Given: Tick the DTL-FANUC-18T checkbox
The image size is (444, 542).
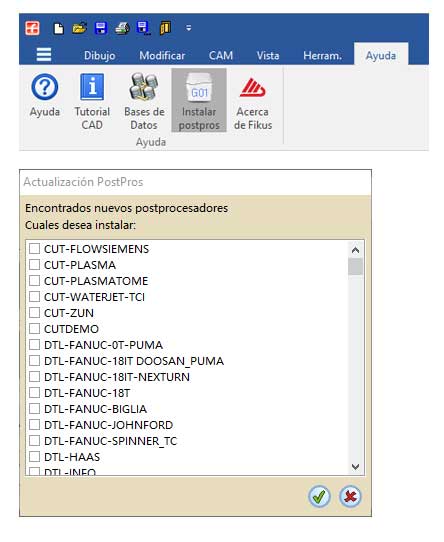Looking at the screenshot, I should pos(34,393).
